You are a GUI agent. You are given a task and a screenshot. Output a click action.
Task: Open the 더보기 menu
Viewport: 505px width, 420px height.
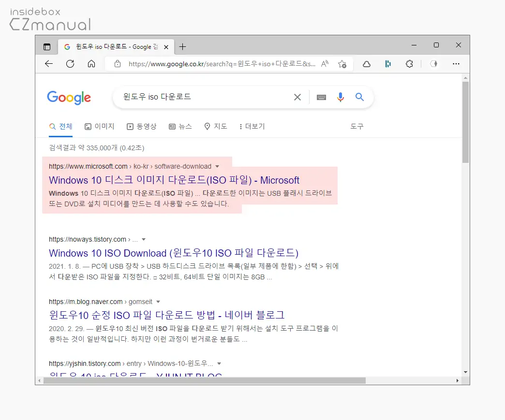pyautogui.click(x=252, y=126)
